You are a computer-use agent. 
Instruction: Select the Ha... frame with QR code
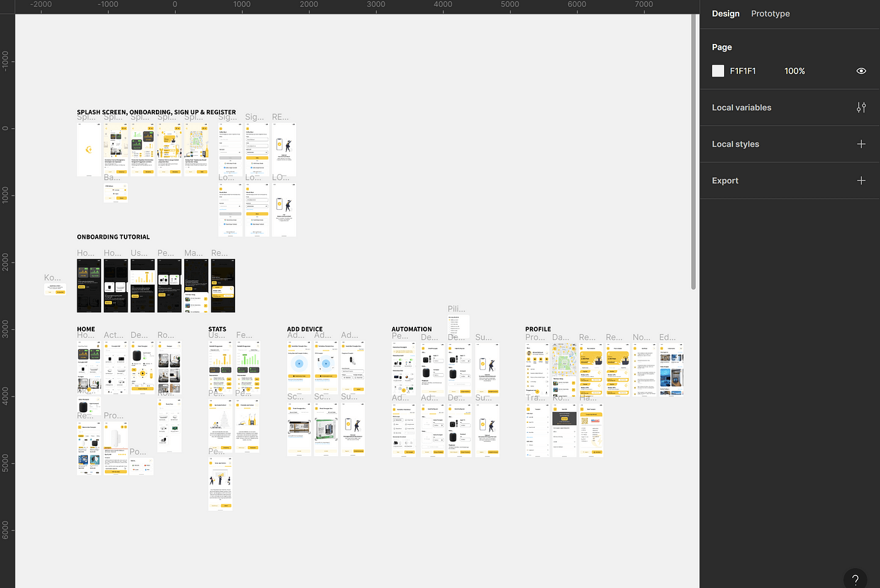(x=591, y=430)
